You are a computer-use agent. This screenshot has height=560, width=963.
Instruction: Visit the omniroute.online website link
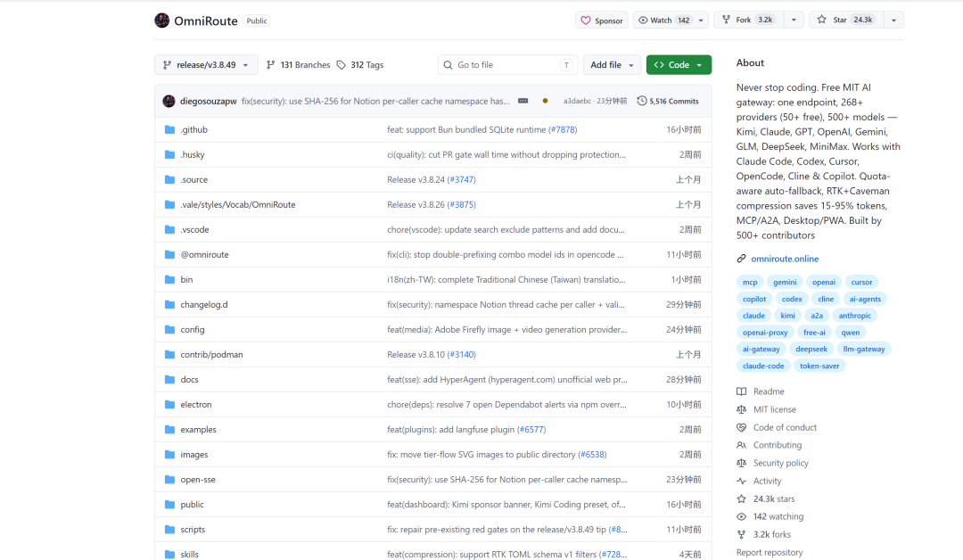point(785,259)
